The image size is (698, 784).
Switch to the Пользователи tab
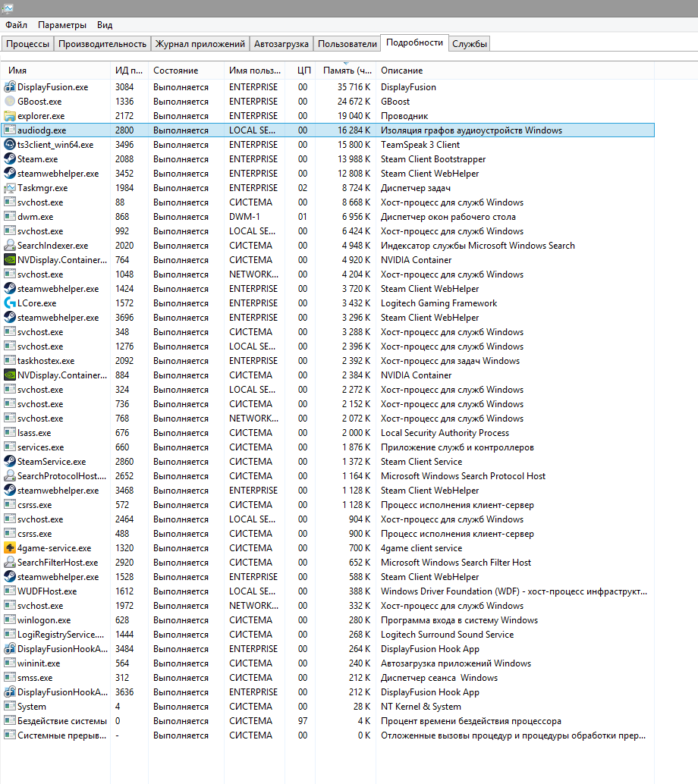tap(347, 44)
